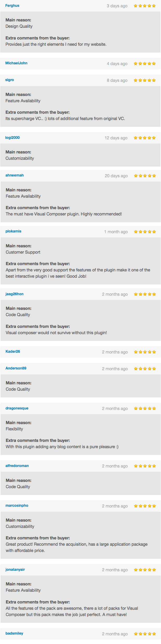Screen dimensions: 161x644
Task: Select the sigro username link
Action: 10,80
